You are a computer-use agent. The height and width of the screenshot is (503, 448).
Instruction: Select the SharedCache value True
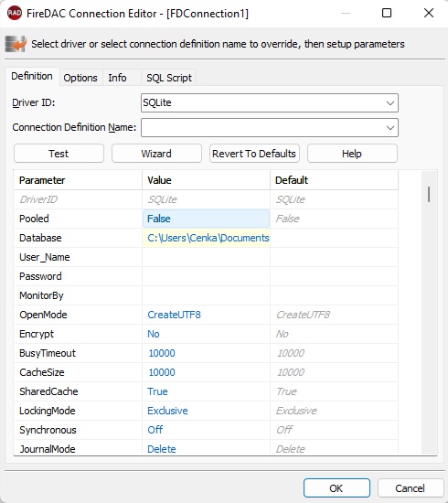click(206, 391)
